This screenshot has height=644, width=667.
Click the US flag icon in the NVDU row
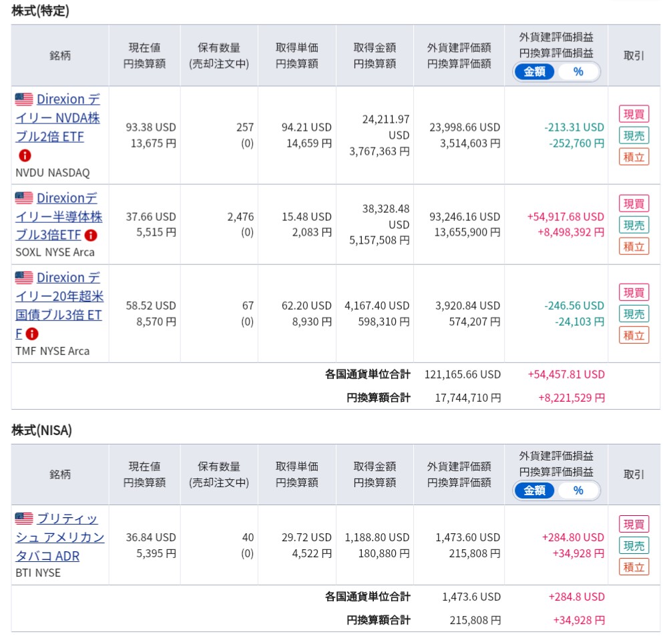(24, 99)
